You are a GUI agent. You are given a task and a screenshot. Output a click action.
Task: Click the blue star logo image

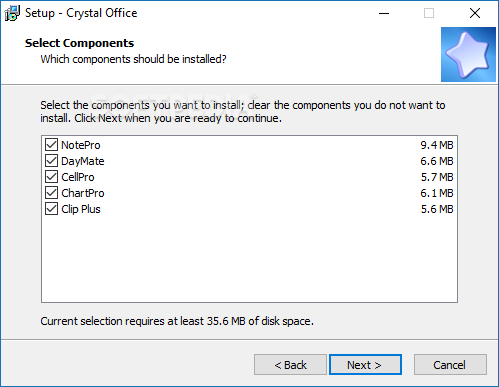tap(468, 54)
